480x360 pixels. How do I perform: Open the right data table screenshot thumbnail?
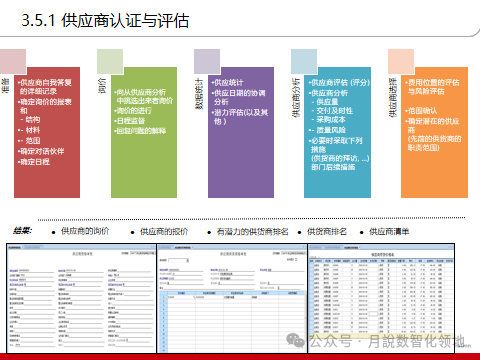[381, 298]
